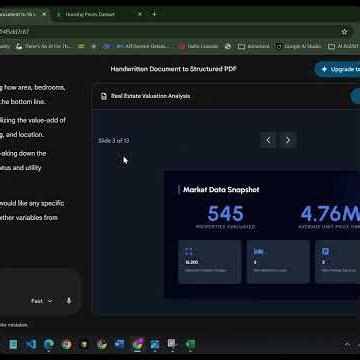
Task: Click the Market Data Snapshot slide heading
Action: coord(221,190)
